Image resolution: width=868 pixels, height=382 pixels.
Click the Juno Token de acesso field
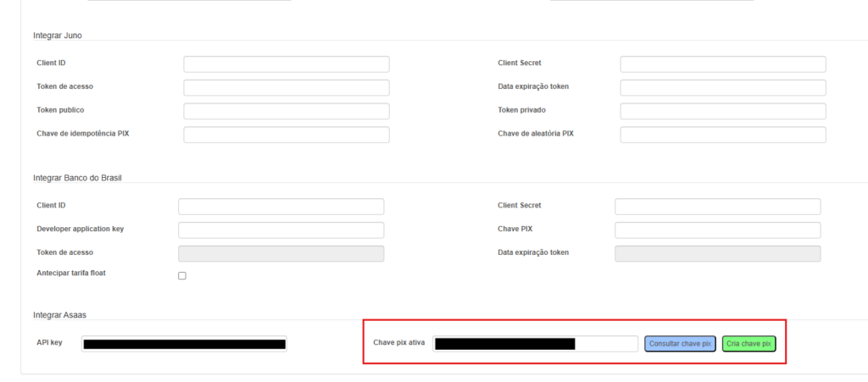[x=286, y=87]
